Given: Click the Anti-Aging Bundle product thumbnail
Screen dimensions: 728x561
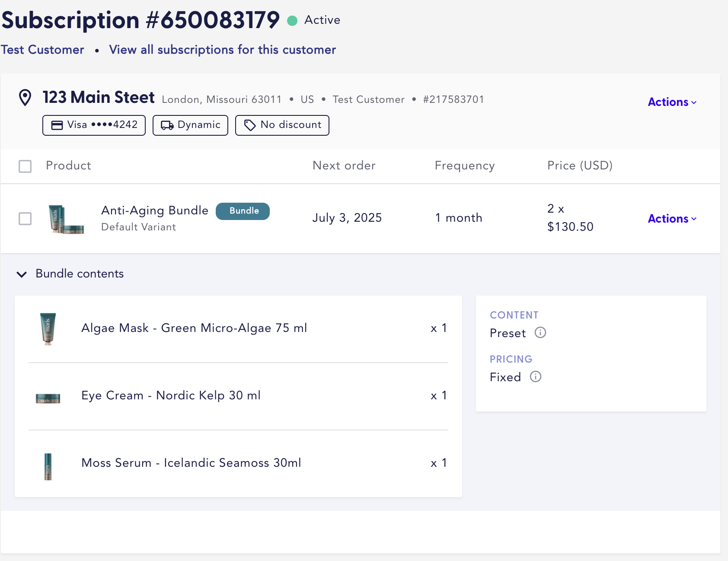Looking at the screenshot, I should [66, 219].
